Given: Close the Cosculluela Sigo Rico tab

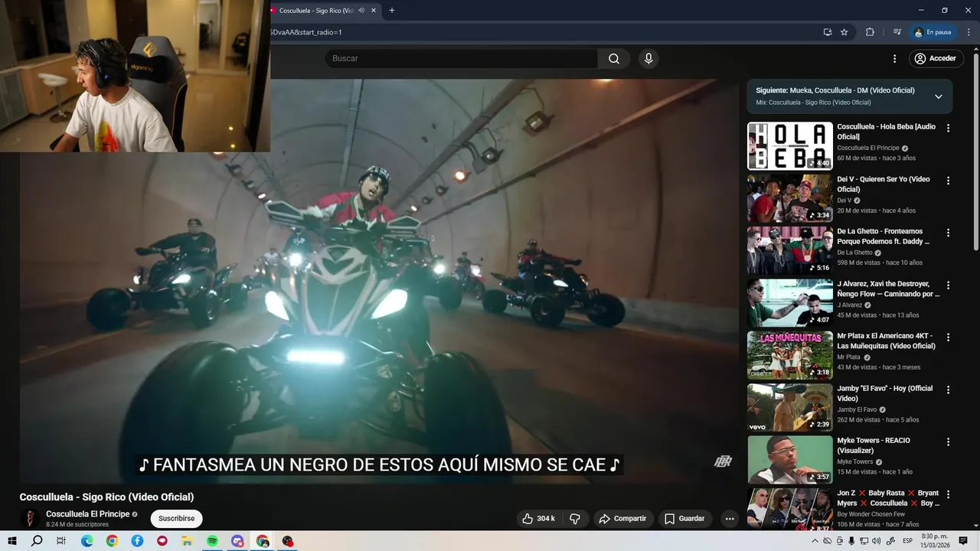Looking at the screenshot, I should (x=374, y=11).
